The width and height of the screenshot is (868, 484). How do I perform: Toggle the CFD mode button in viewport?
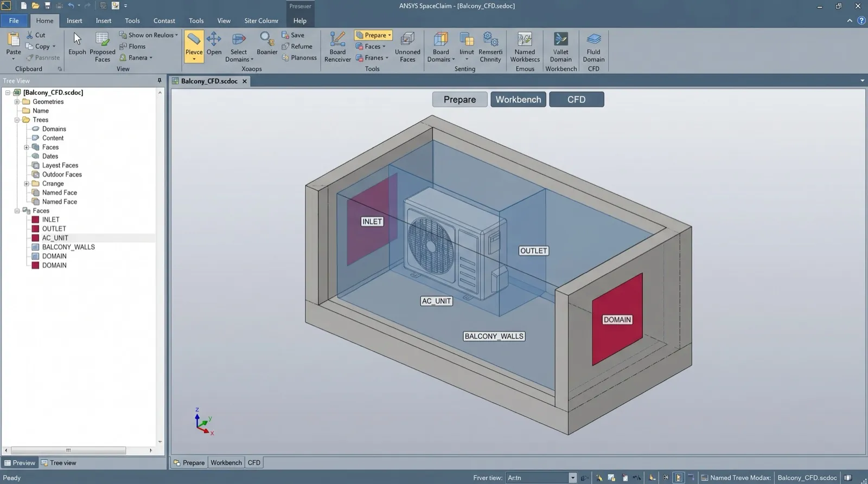point(576,100)
